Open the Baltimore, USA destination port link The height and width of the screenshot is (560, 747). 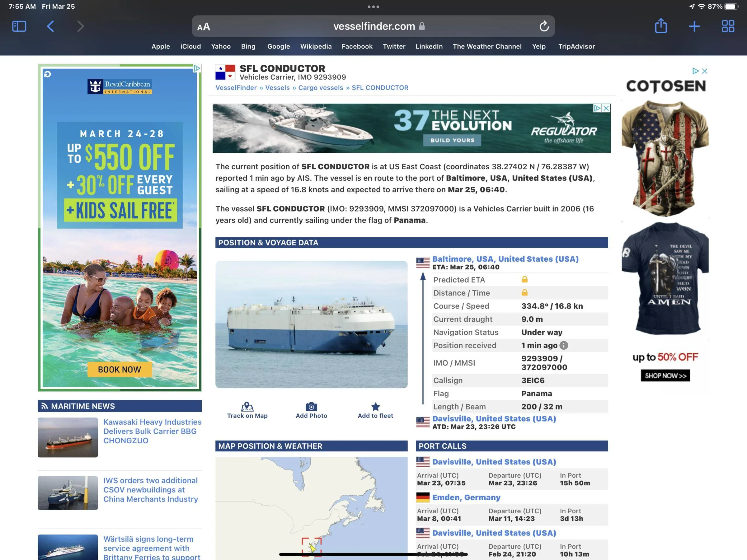(505, 259)
